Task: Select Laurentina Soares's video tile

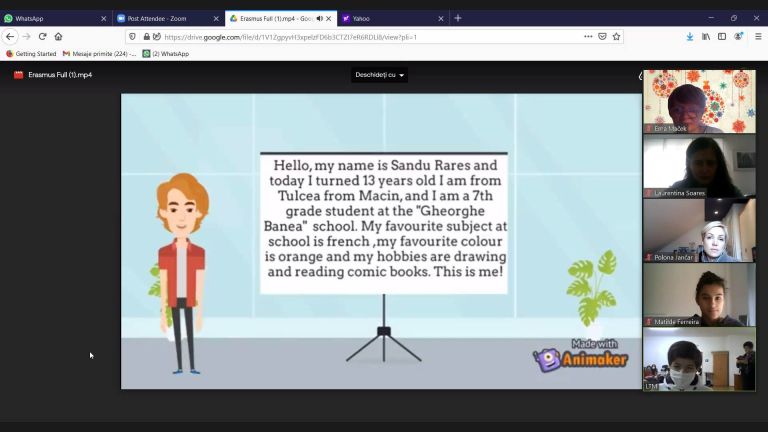Action: point(699,166)
